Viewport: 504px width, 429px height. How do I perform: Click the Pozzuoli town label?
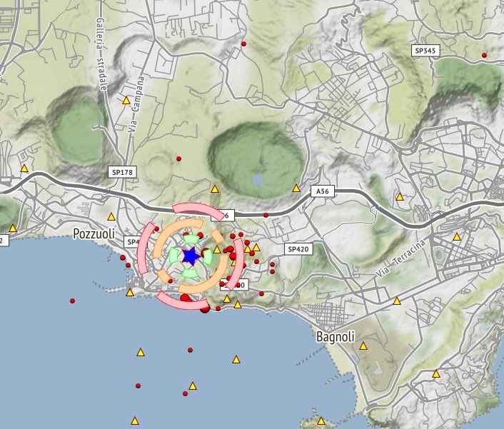pos(94,233)
